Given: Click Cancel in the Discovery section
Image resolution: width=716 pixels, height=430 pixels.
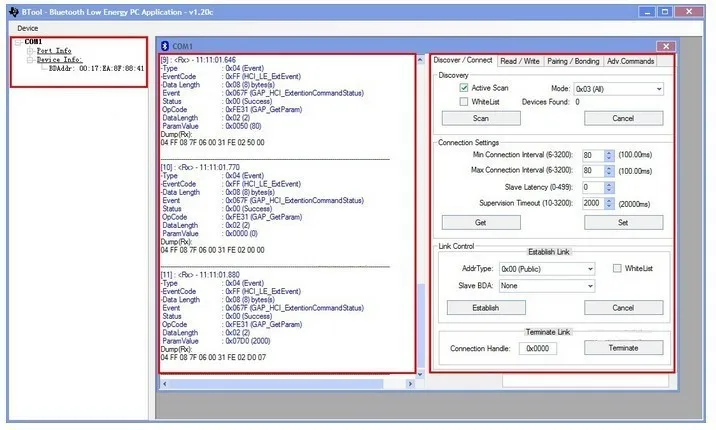Looking at the screenshot, I should (623, 118).
